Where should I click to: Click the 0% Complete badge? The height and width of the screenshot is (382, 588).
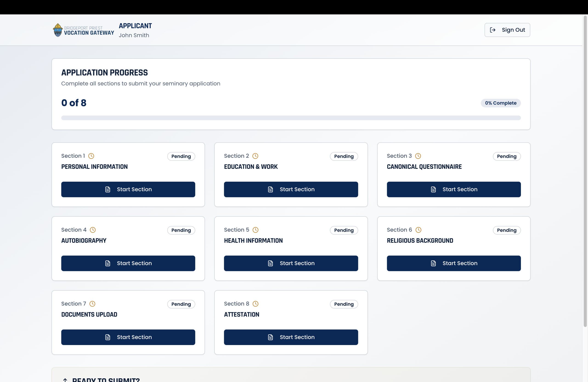(500, 103)
